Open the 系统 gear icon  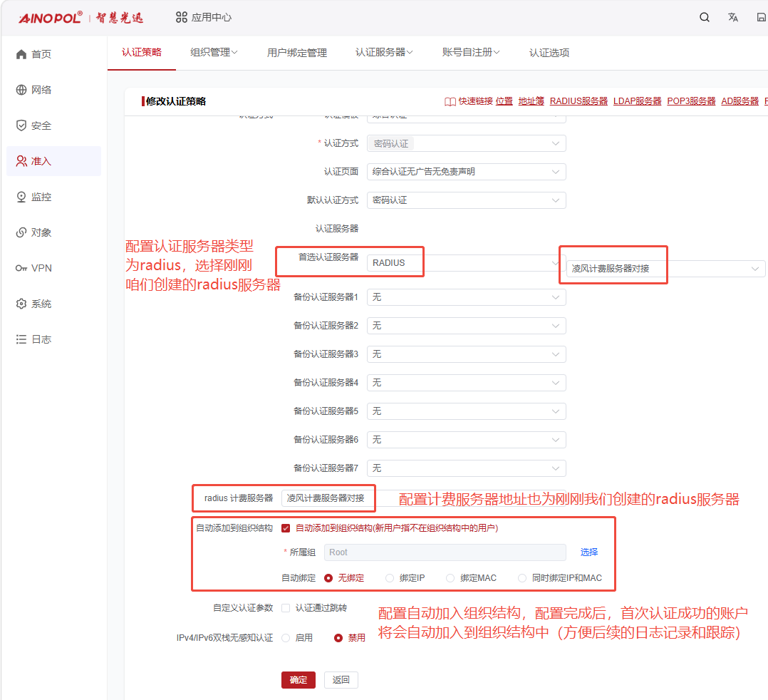click(21, 304)
